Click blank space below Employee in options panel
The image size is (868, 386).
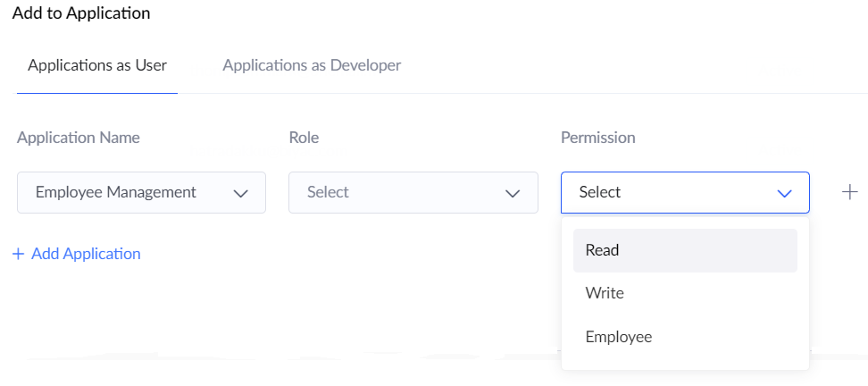pyautogui.click(x=684, y=361)
